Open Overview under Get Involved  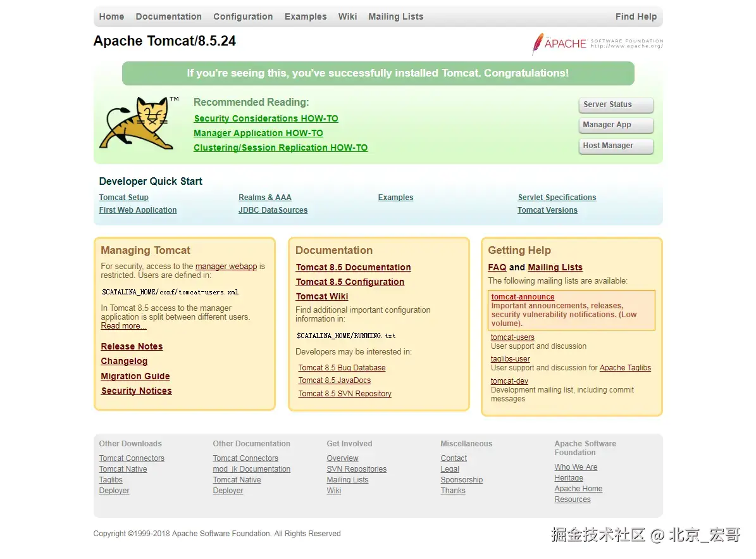[342, 458]
